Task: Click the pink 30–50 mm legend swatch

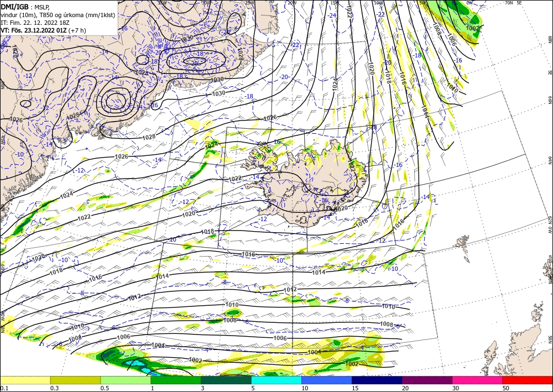Action: click(x=478, y=380)
